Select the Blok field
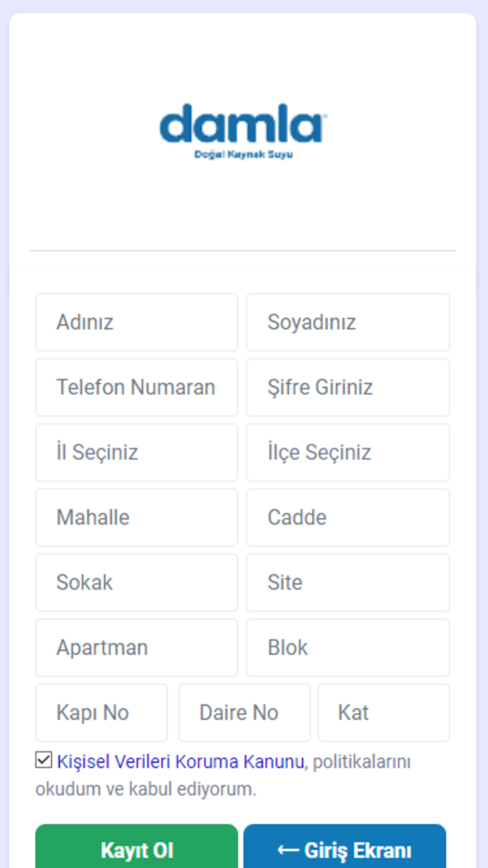This screenshot has width=488, height=868. 347,648
